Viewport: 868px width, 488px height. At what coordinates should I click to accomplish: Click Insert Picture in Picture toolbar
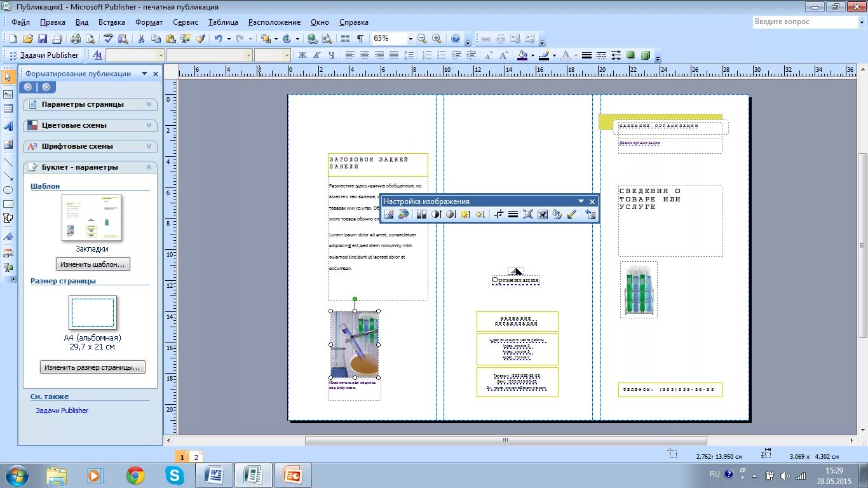(389, 215)
